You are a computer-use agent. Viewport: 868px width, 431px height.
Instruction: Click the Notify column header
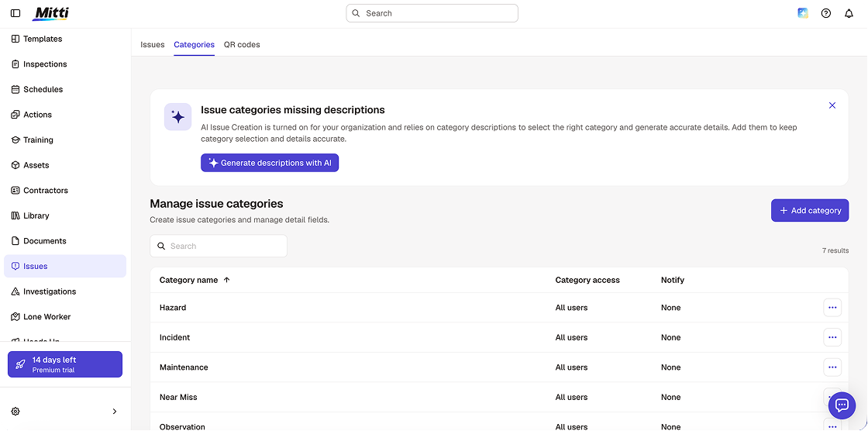673,281
